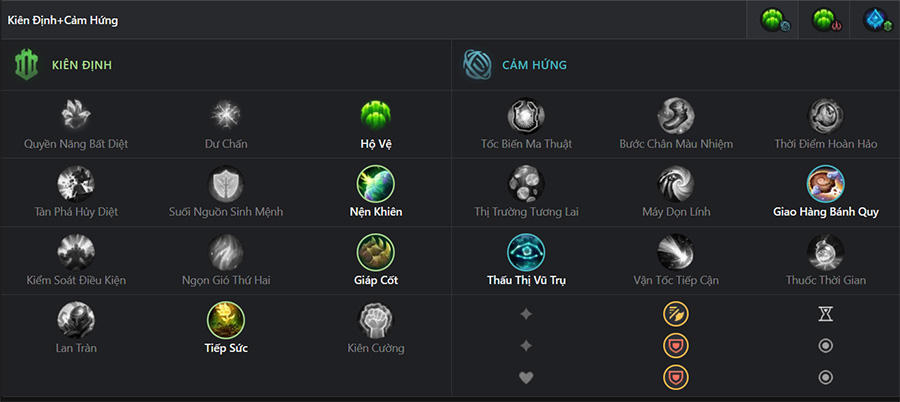Open the Kiên Định rune tree header

63,65
